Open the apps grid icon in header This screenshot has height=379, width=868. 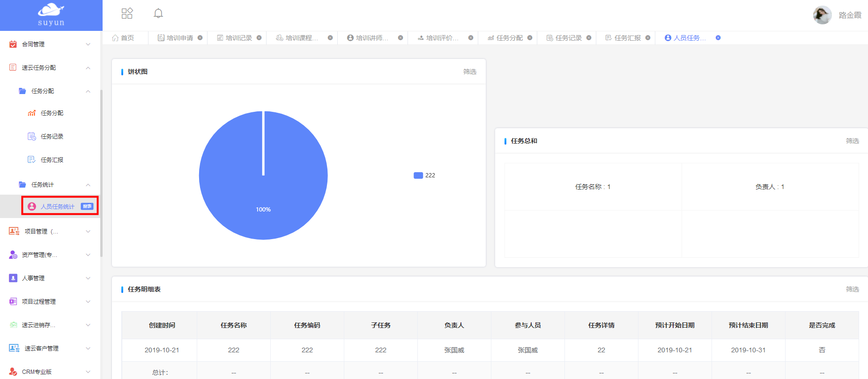point(127,13)
